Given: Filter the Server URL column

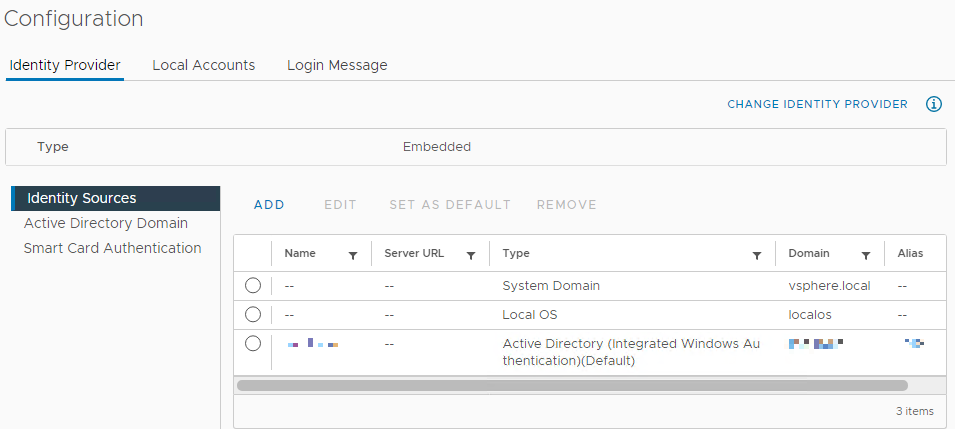Looking at the screenshot, I should (x=471, y=256).
